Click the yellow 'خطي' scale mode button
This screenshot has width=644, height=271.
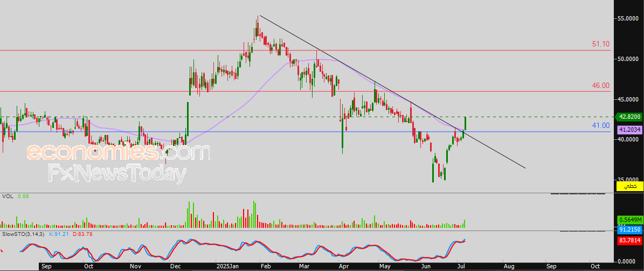[629, 186]
